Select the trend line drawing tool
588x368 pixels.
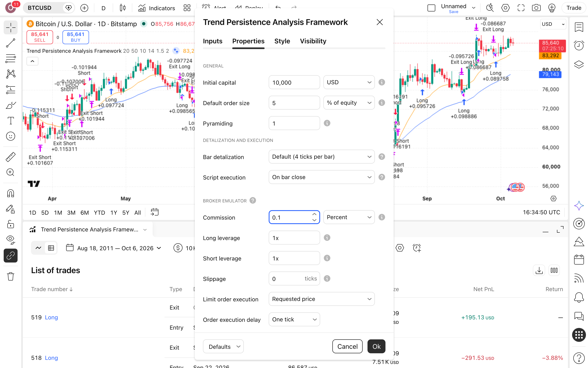pos(10,43)
